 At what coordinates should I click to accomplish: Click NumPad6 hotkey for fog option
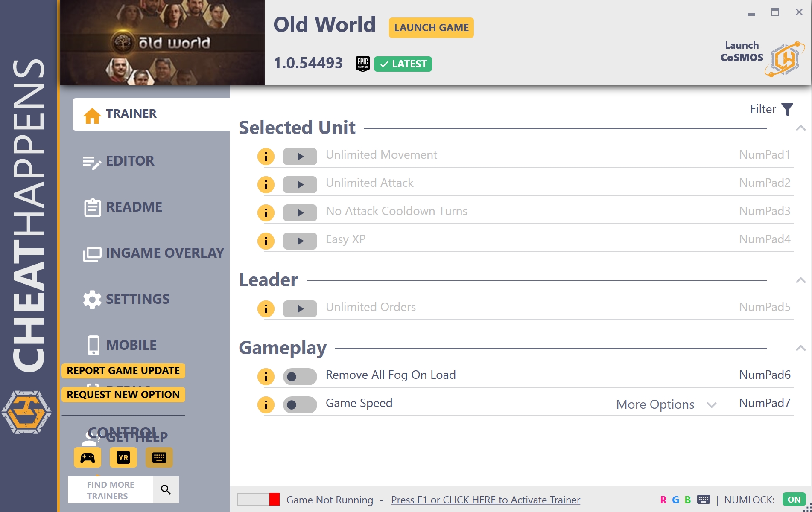[765, 375]
